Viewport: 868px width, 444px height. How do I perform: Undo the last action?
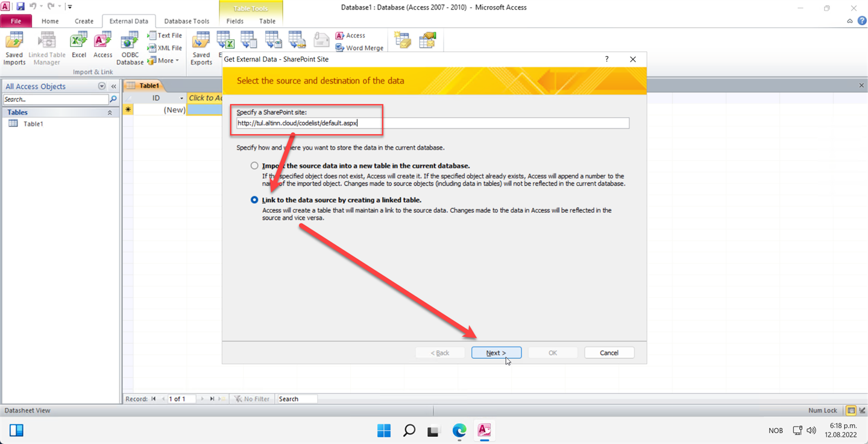click(x=33, y=7)
